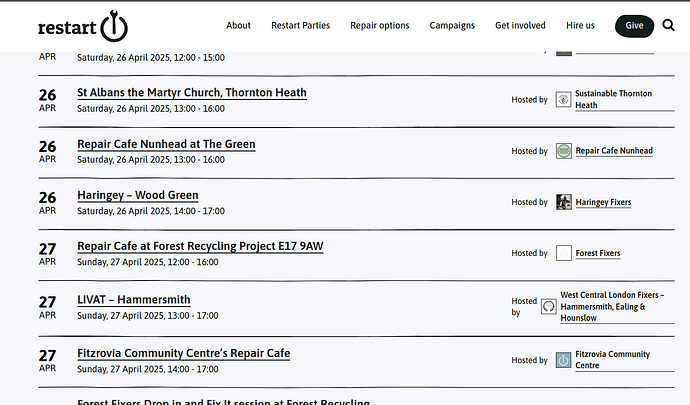Image resolution: width=690 pixels, height=405 pixels.
Task: Open the About menu
Action: tap(238, 26)
